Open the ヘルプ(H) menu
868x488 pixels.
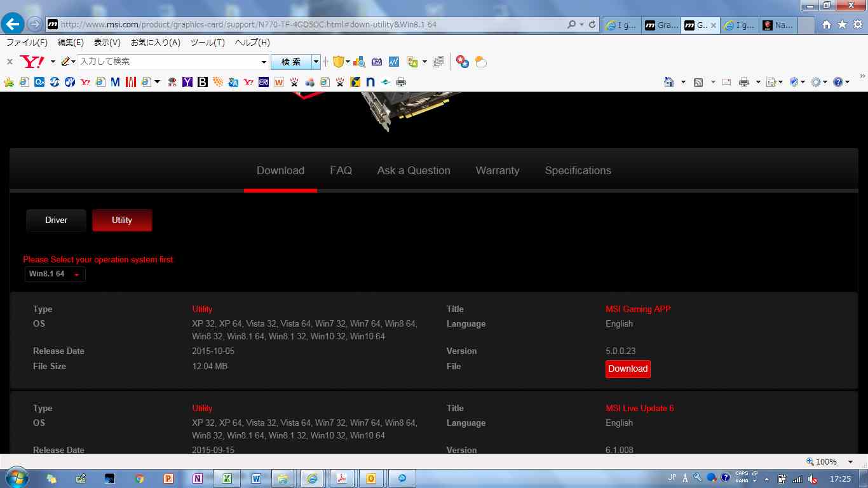click(x=252, y=43)
